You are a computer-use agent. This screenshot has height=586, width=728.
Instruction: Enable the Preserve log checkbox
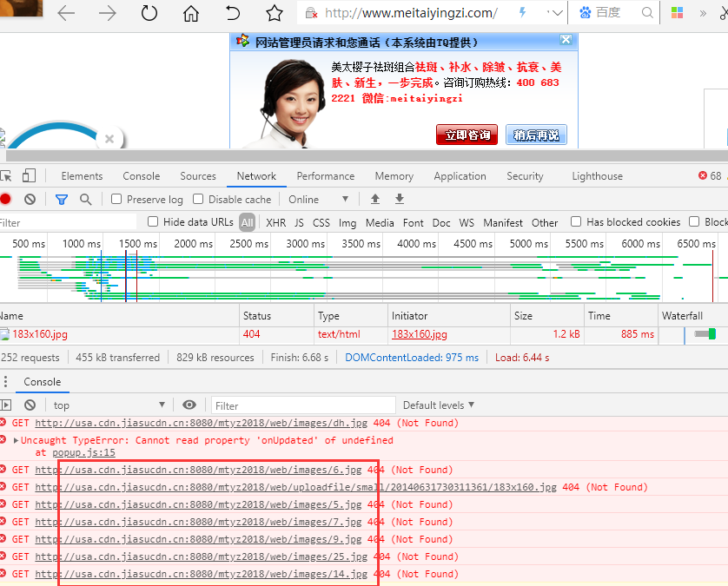[x=116, y=199]
